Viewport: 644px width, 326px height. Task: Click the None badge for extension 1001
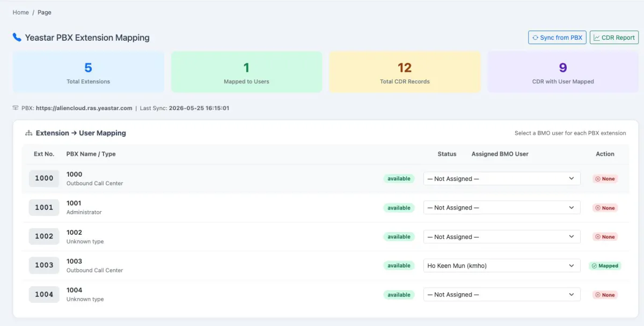[605, 208]
